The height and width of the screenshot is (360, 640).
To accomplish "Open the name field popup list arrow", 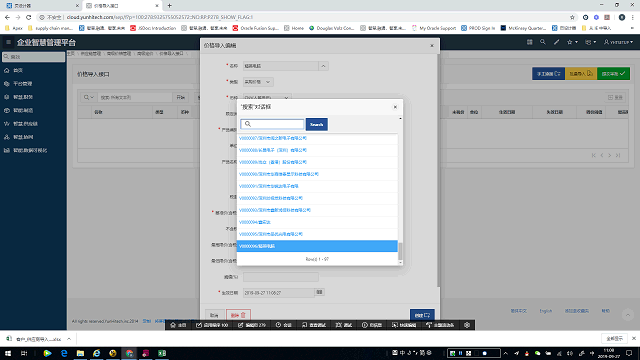I will coord(323,66).
